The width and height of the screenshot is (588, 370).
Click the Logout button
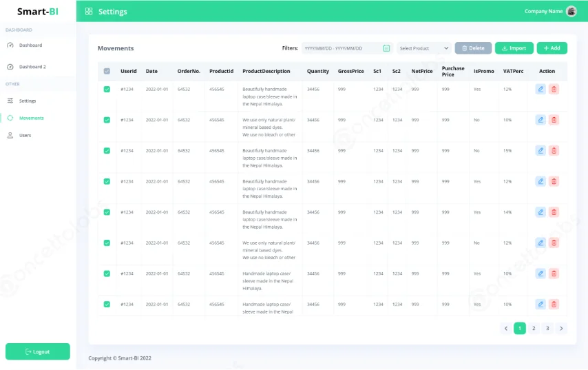[x=38, y=351]
